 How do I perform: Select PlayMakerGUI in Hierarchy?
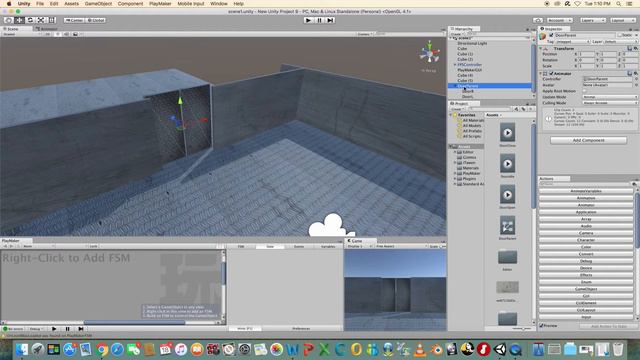click(469, 70)
